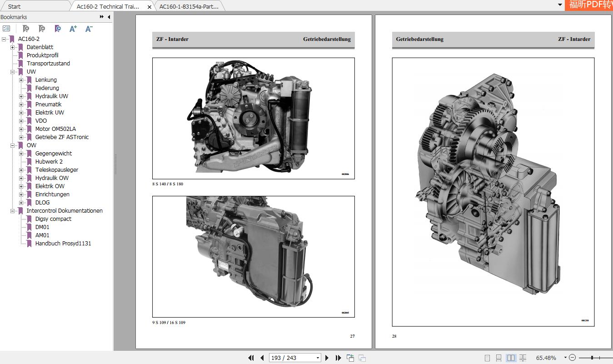Switch to the AC160-1-83154a-Part tab
This screenshot has width=613, height=364.
click(189, 6)
